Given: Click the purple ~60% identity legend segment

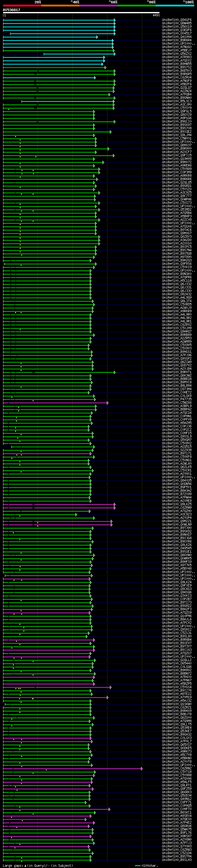Looking at the screenshot, I should pyautogui.click(x=98, y=6).
